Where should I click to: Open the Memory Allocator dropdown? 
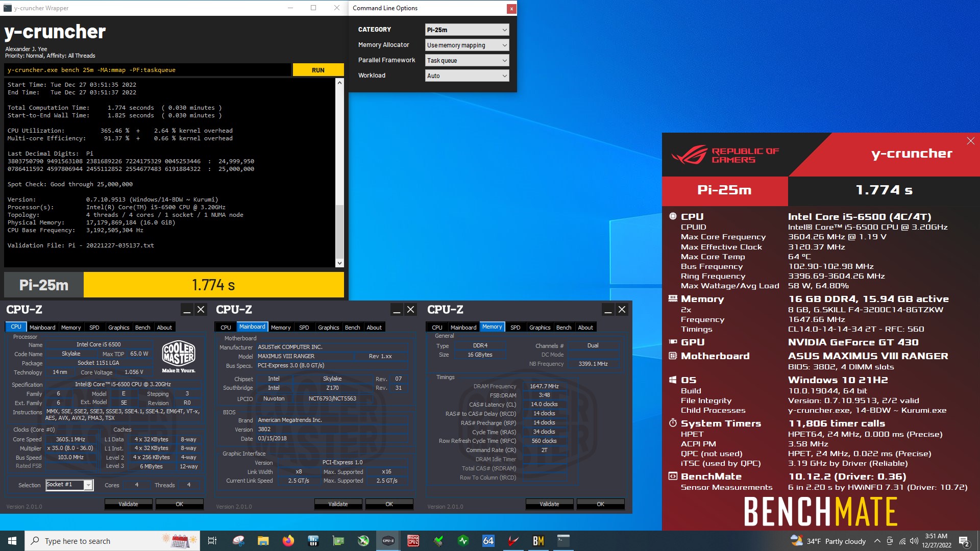[x=467, y=45]
